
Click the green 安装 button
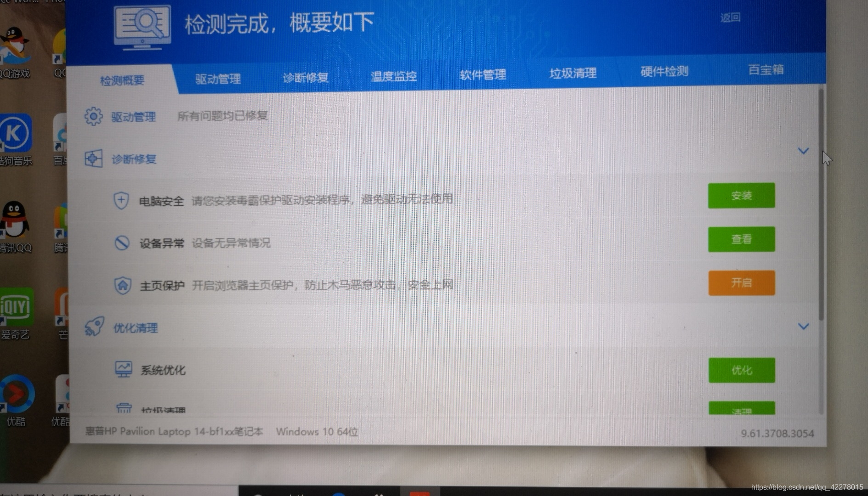pyautogui.click(x=741, y=196)
